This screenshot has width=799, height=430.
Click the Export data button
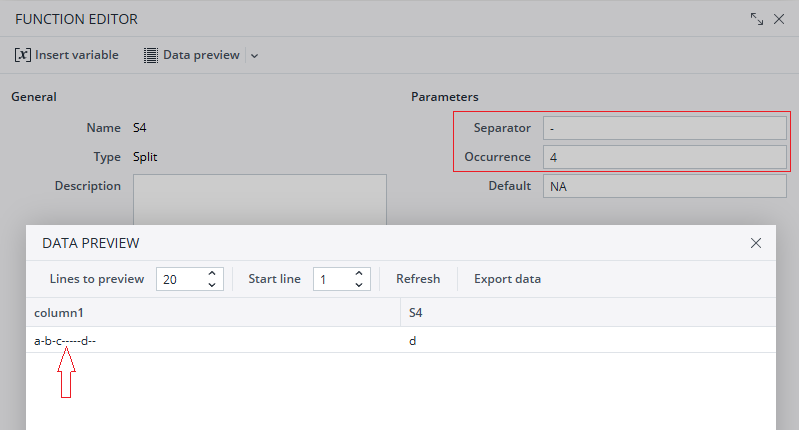(x=507, y=279)
